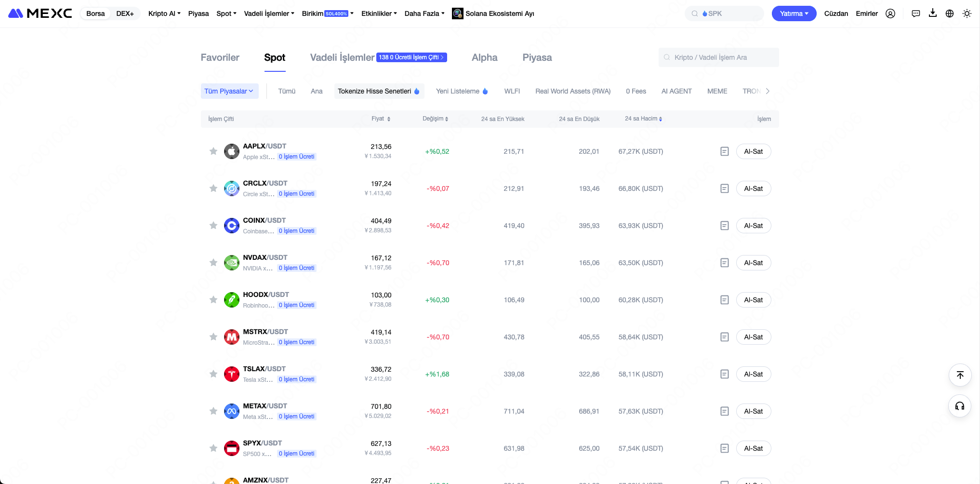Sort the table by Fiyat column
This screenshot has height=484, width=980.
pos(381,119)
